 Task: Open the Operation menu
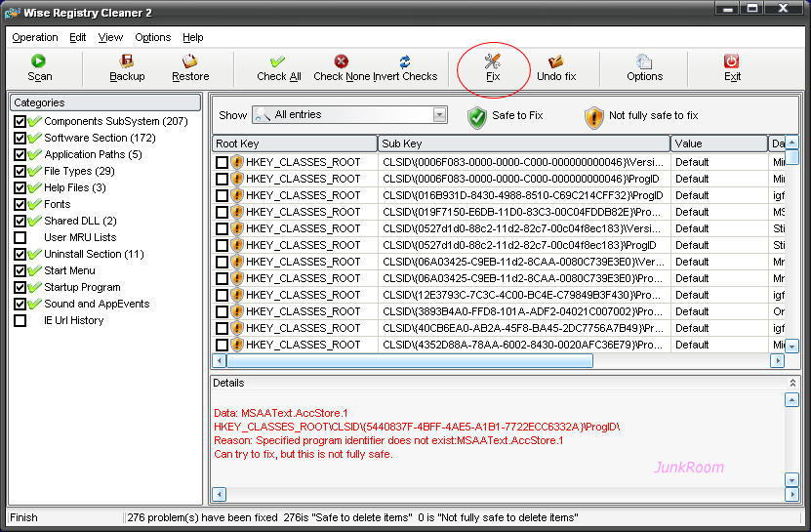[x=35, y=37]
